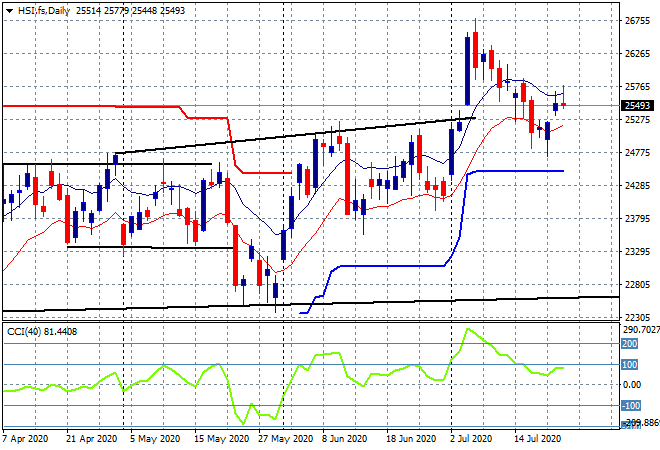Click price scale value 25275
Viewport: 660px width, 450px height.
pos(637,120)
